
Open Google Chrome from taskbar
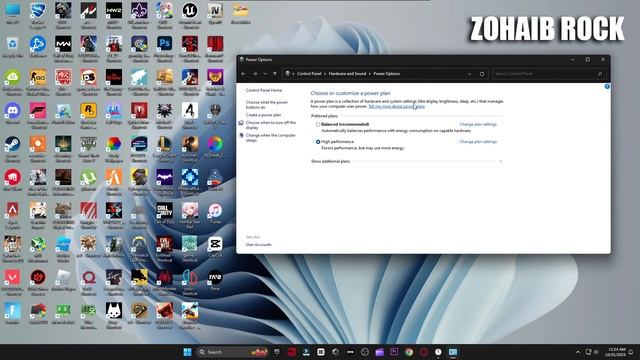coord(409,352)
